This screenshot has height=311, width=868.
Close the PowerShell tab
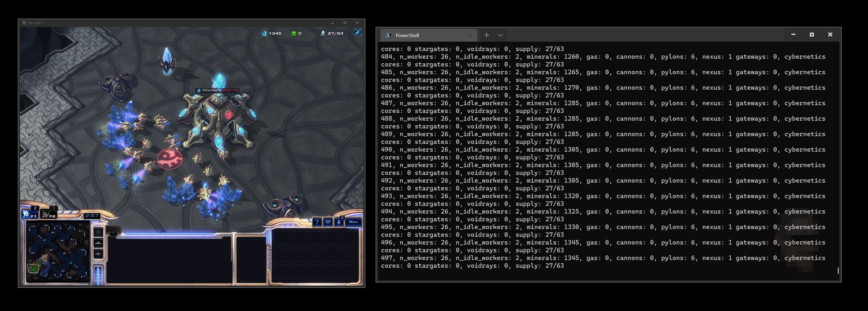[x=470, y=35]
